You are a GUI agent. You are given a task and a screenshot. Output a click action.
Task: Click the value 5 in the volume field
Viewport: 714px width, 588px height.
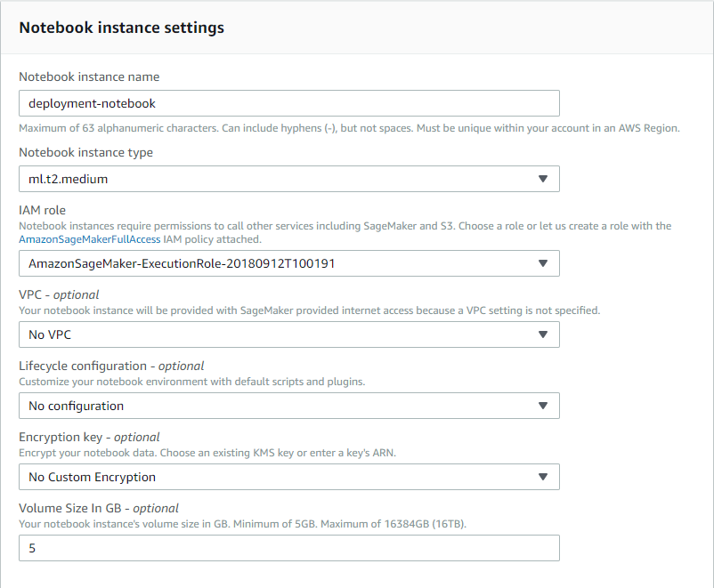(x=32, y=548)
